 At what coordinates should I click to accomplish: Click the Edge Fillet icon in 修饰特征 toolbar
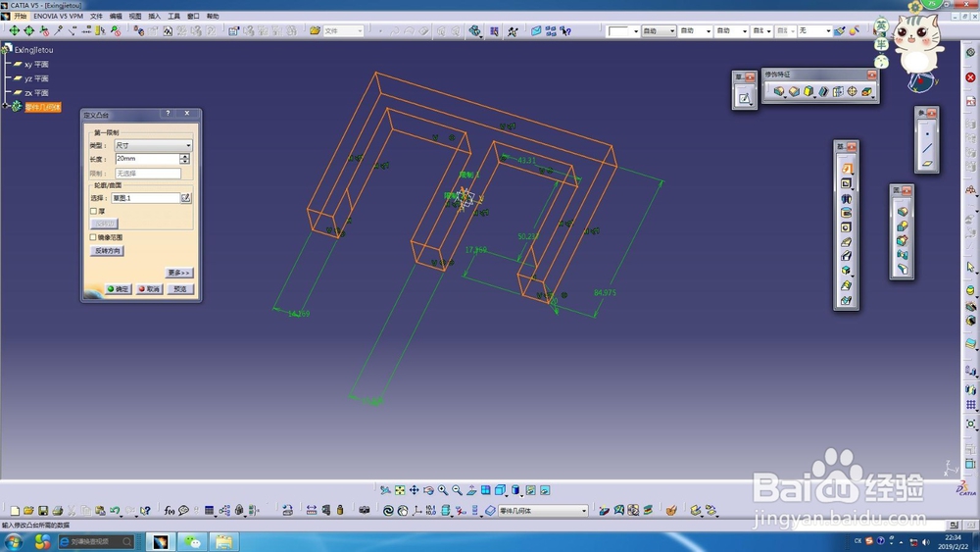coord(779,92)
